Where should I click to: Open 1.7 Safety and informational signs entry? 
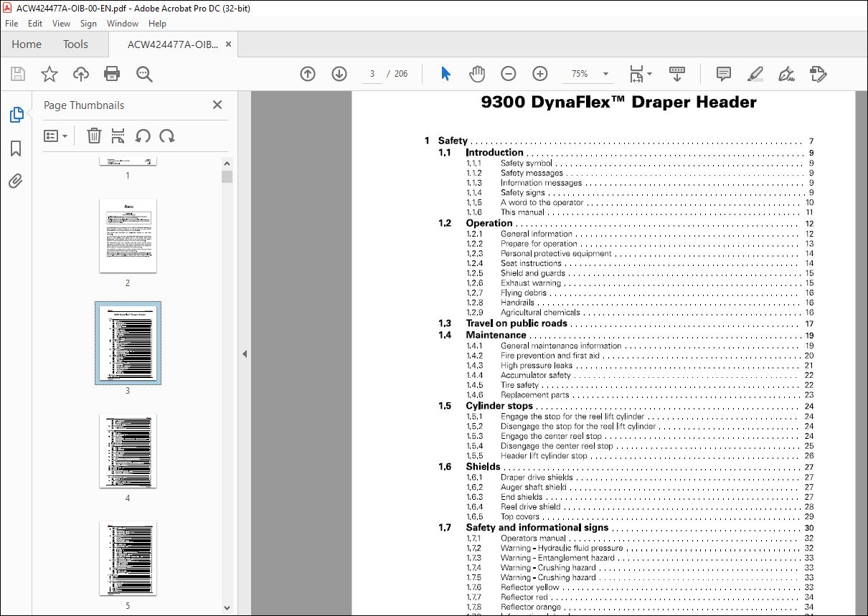[626, 528]
